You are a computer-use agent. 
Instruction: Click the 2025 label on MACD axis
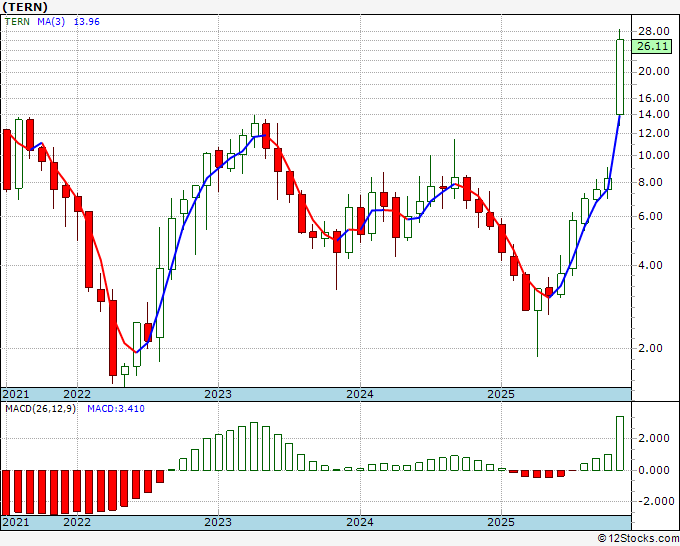pyautogui.click(x=501, y=522)
